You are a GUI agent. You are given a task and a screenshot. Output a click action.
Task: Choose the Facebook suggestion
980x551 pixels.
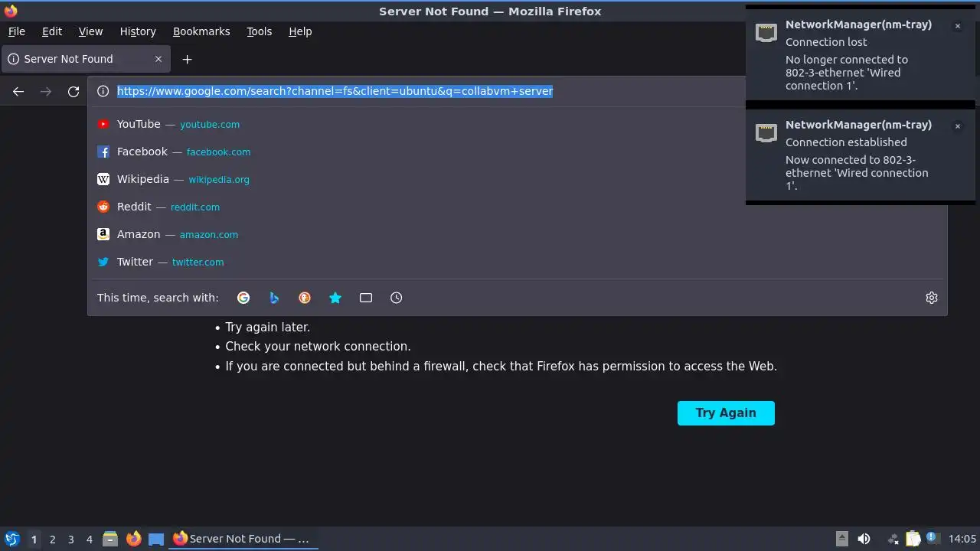[x=517, y=152]
